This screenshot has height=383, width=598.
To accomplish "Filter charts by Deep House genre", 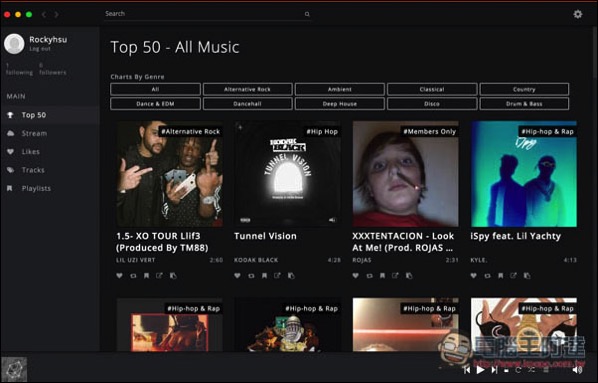I will point(339,104).
